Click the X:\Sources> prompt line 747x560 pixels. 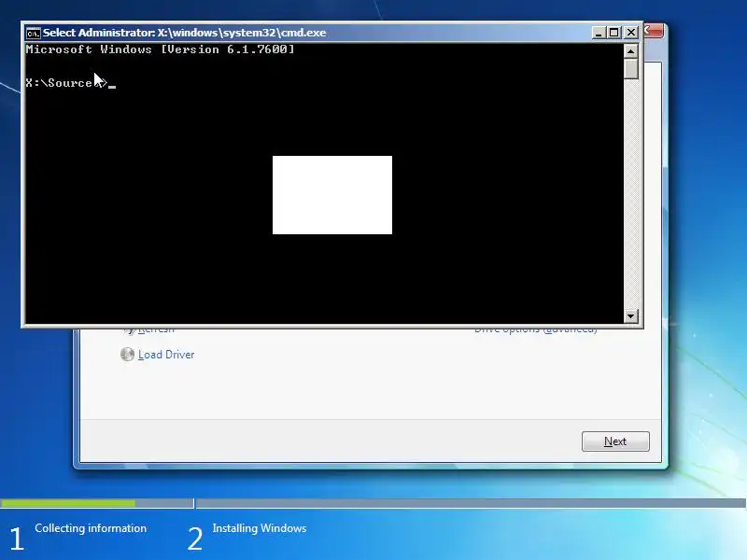click(x=71, y=83)
